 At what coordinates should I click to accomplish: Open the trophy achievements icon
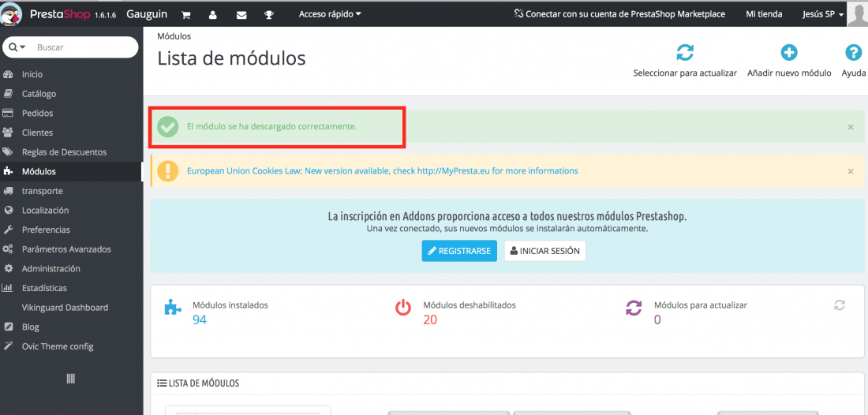pos(269,15)
